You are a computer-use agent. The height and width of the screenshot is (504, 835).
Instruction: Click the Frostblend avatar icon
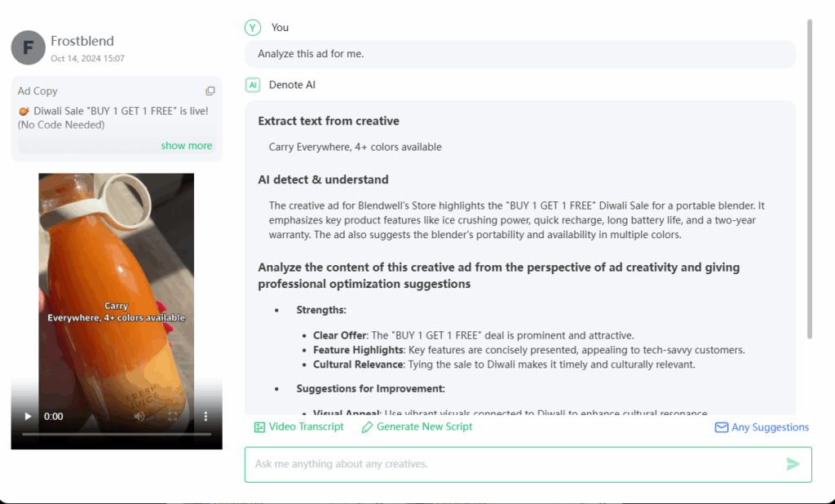click(x=28, y=47)
